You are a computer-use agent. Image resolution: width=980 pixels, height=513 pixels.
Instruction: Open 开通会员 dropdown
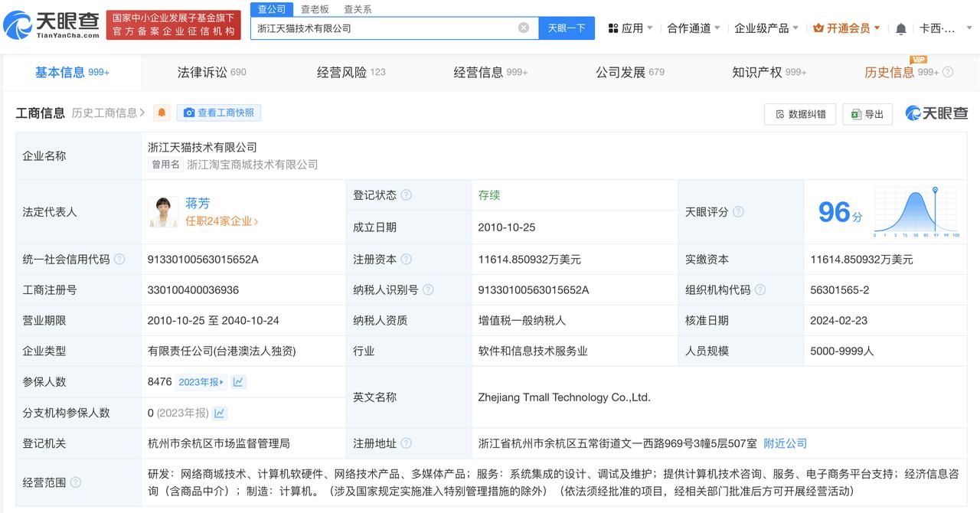[x=847, y=28]
